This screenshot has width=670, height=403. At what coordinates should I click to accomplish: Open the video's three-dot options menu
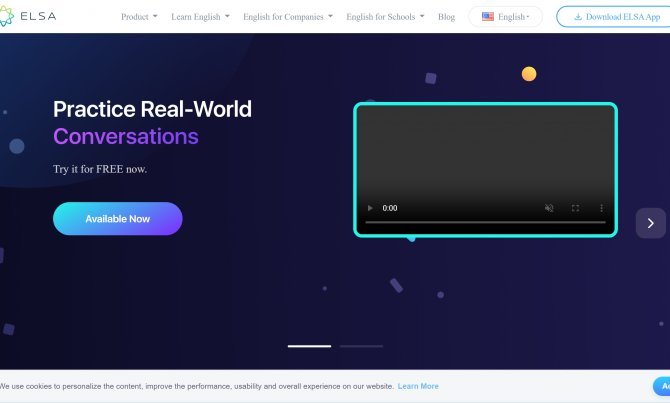(601, 208)
